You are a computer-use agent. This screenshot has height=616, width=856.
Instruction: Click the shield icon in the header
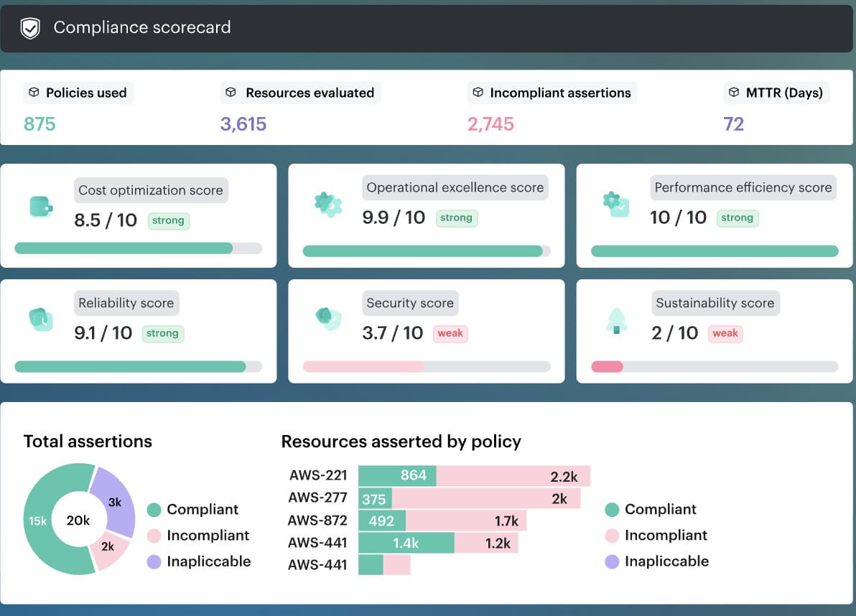click(x=29, y=27)
